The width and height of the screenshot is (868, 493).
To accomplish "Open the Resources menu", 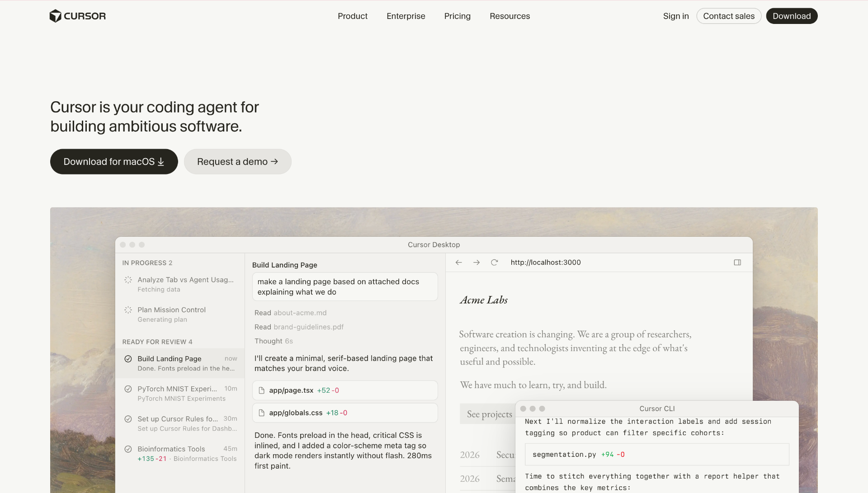I will point(509,16).
